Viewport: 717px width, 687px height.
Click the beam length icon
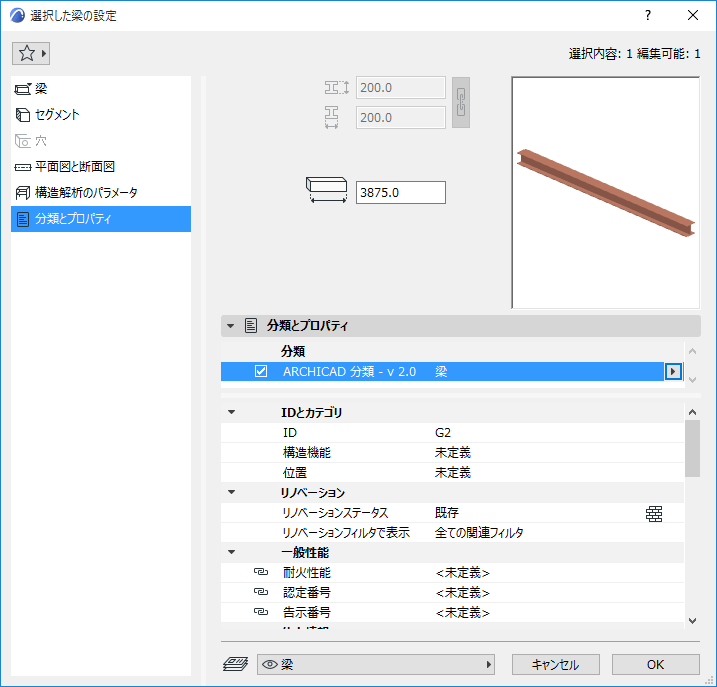326,190
